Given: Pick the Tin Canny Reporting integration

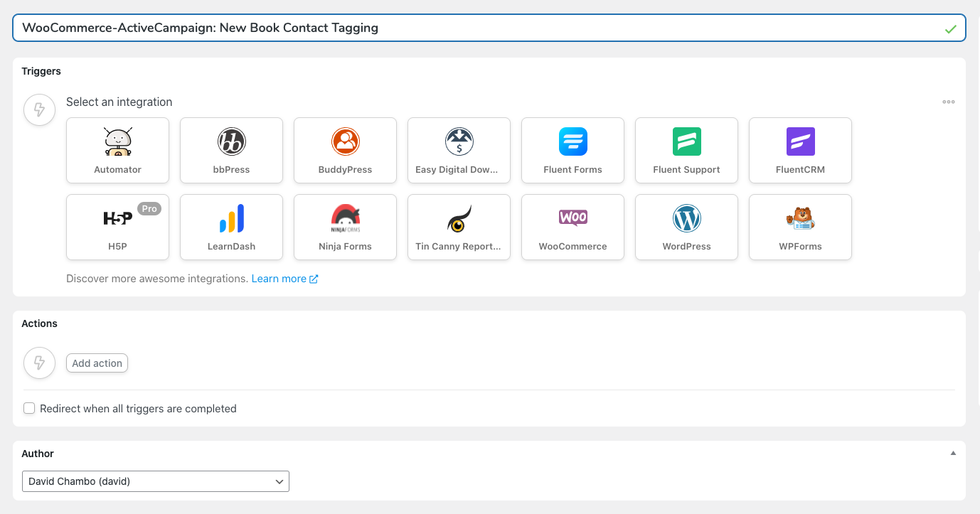Looking at the screenshot, I should [x=459, y=227].
